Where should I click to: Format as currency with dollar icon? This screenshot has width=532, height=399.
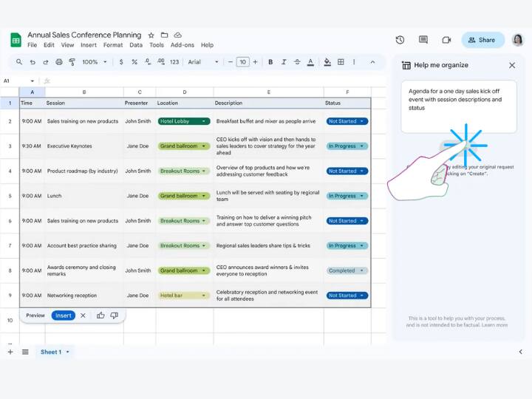(x=121, y=62)
